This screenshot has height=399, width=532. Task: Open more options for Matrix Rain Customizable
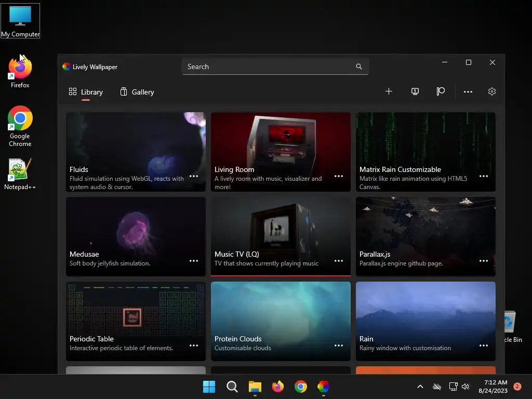pos(484,176)
